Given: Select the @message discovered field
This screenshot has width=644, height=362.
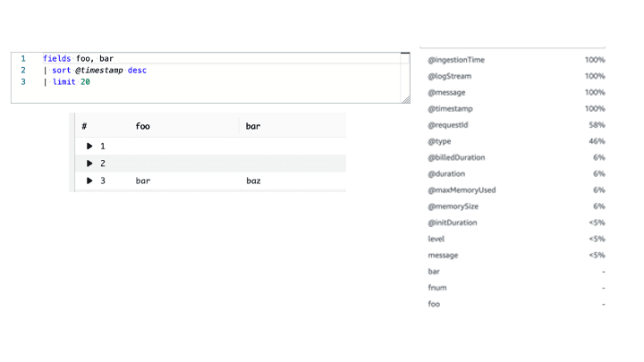Looking at the screenshot, I should click(x=446, y=93).
